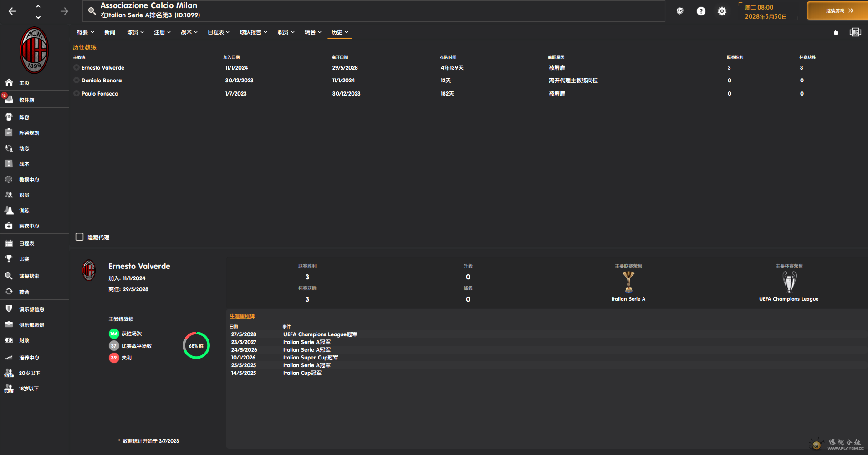
Task: Click Daniele Bonera name in coach list
Action: click(102, 81)
